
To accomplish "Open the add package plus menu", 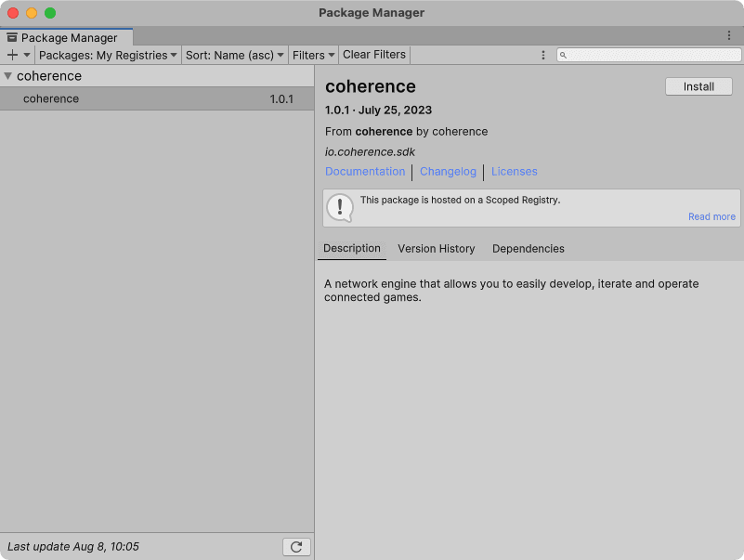I will point(17,55).
